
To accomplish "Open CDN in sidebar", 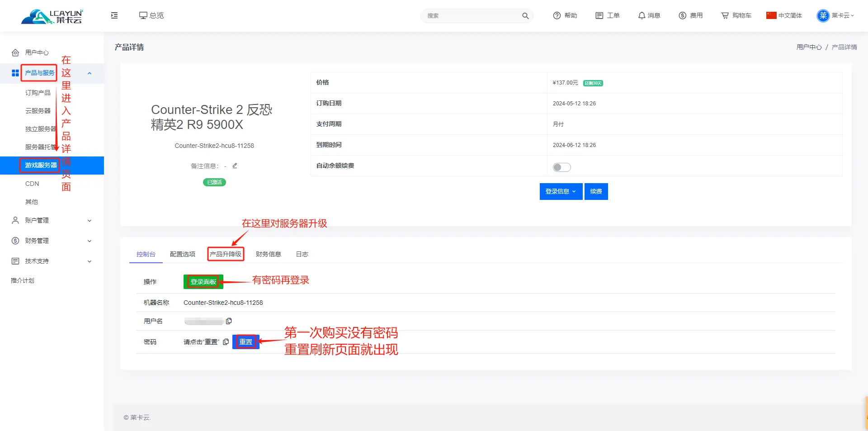I will click(x=32, y=184).
